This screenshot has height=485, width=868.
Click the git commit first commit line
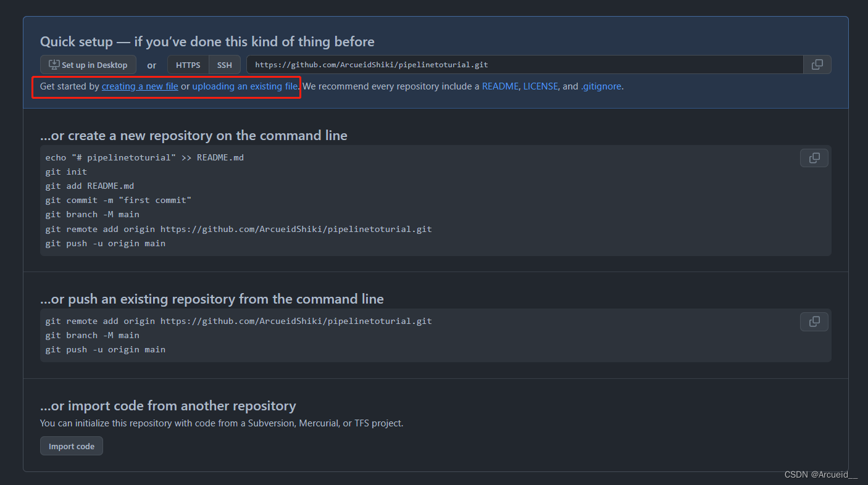pyautogui.click(x=119, y=200)
